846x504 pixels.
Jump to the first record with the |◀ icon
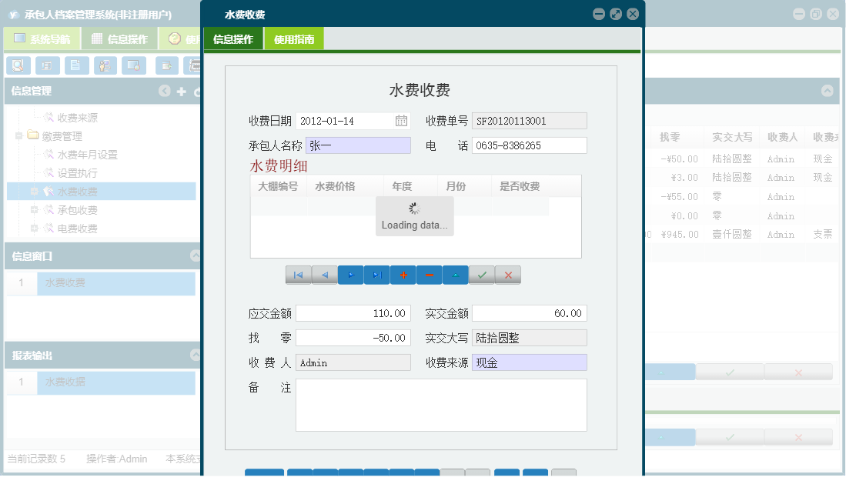click(299, 275)
